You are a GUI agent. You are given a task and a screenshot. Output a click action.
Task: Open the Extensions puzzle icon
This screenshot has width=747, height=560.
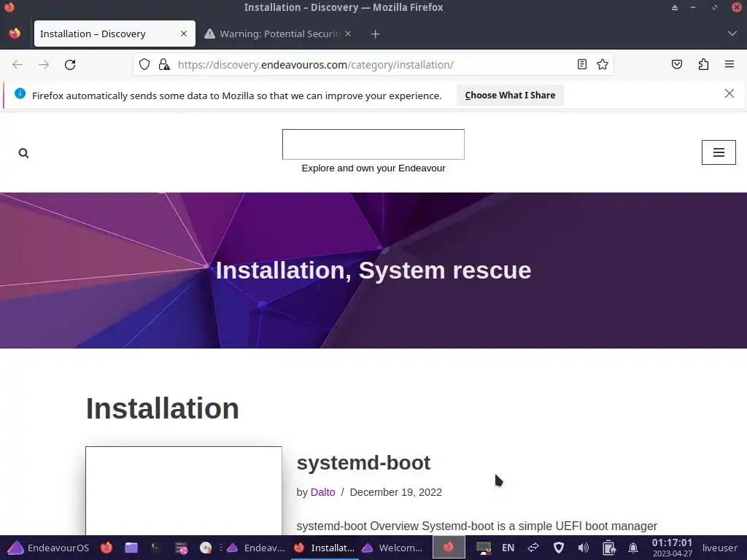[703, 64]
